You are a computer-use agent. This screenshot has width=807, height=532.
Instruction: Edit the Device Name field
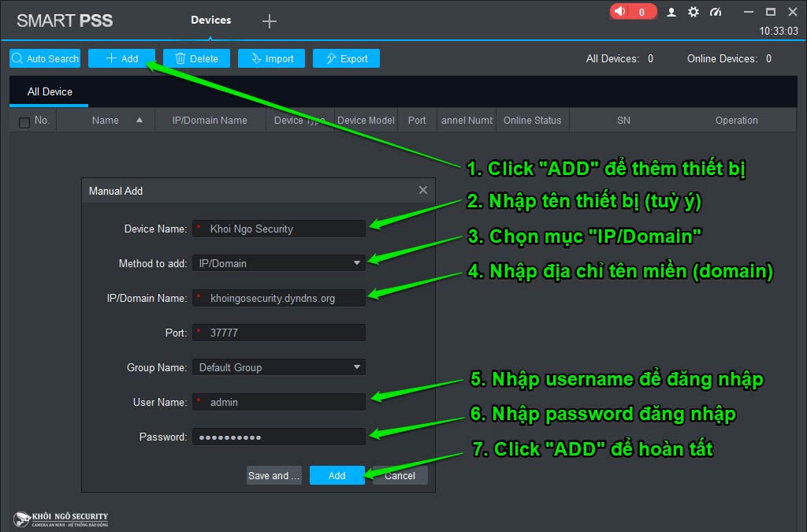click(x=279, y=229)
